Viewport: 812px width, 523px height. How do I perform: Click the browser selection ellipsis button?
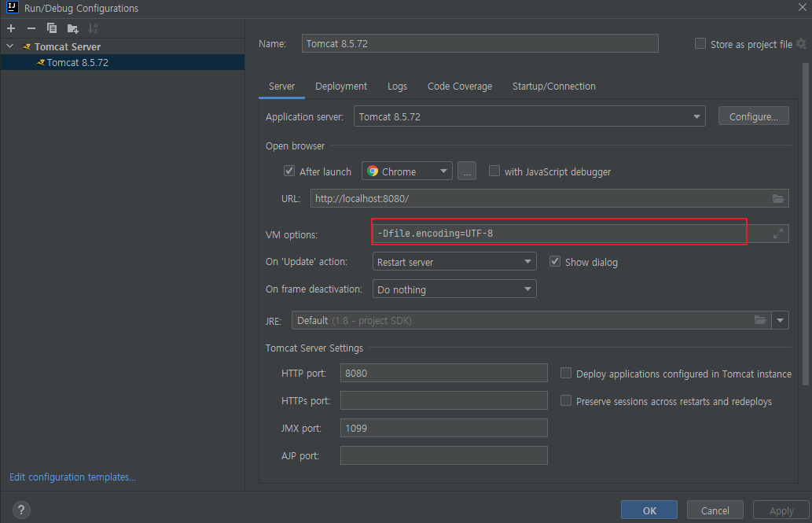(x=467, y=171)
